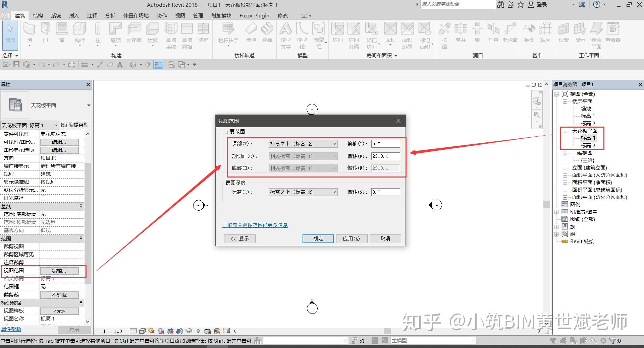Open the 修改 ribbon tab
The height and width of the screenshot is (348, 644).
(282, 15)
